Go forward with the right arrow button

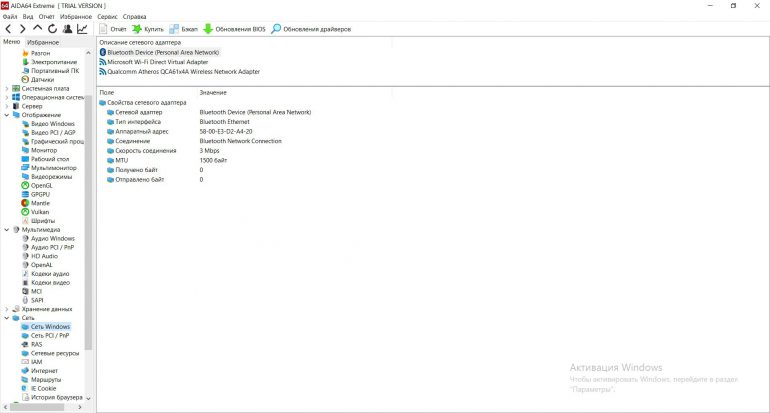coord(22,29)
